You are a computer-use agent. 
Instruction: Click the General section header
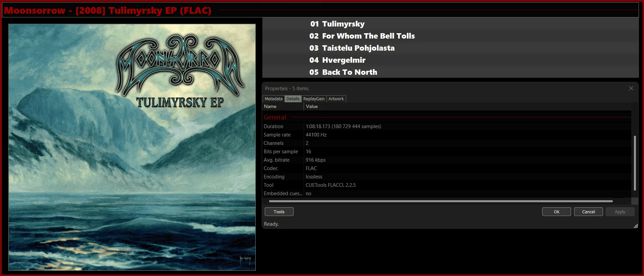[275, 117]
